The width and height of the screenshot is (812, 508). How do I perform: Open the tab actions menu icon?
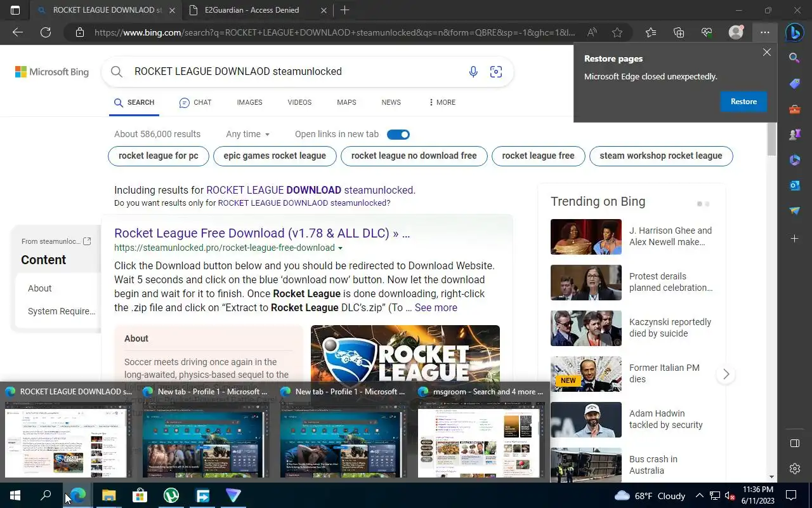point(15,10)
